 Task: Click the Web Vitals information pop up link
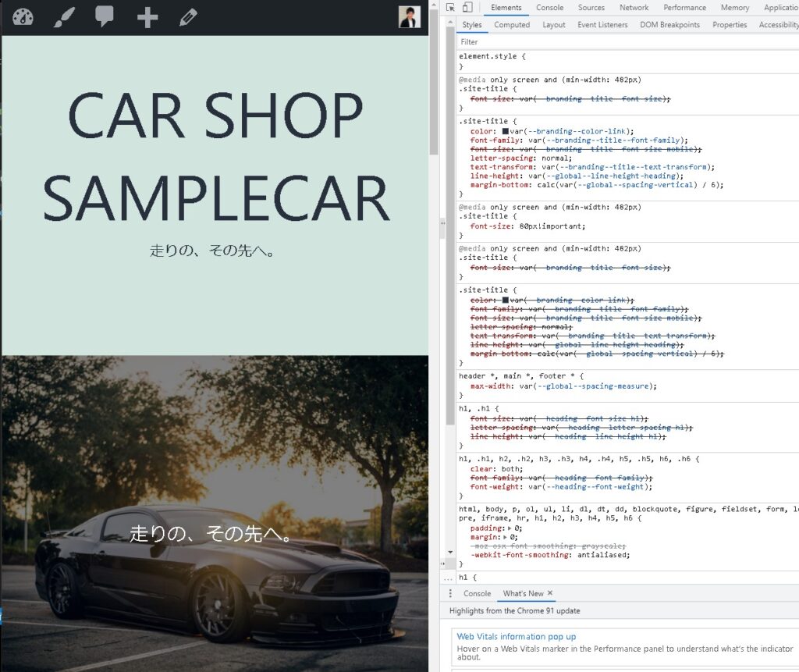516,637
